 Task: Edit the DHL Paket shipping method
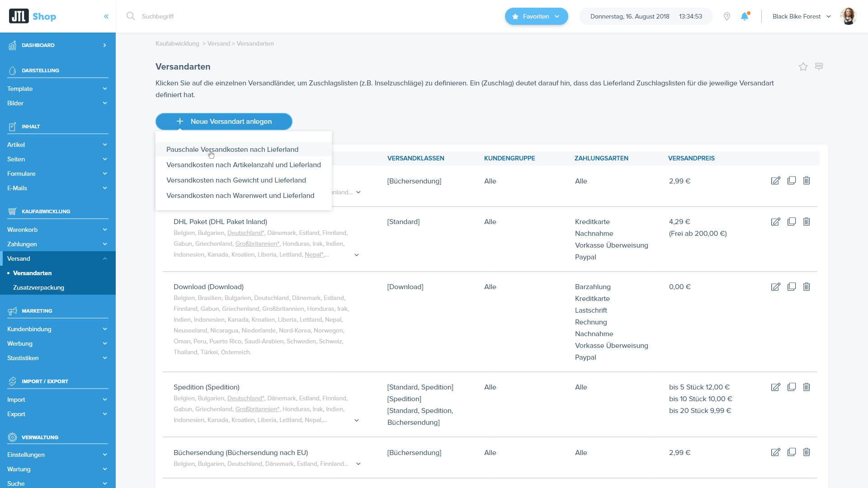(775, 222)
